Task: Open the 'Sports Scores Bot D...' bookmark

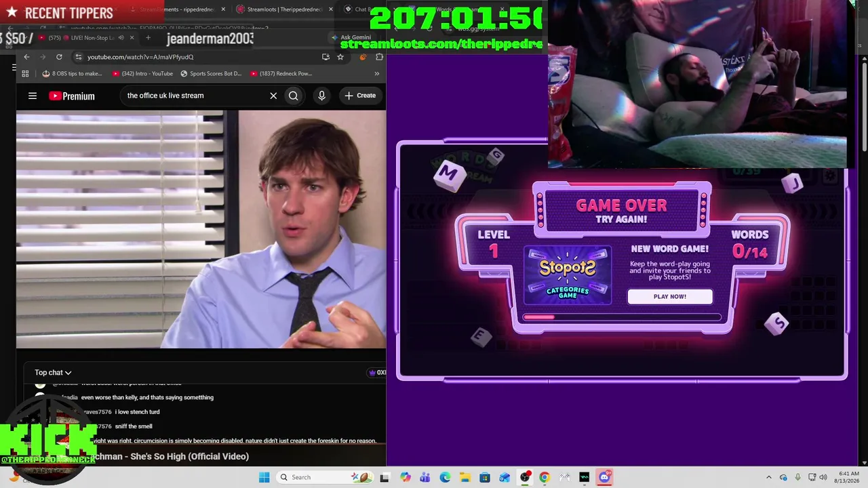Action: coord(211,73)
